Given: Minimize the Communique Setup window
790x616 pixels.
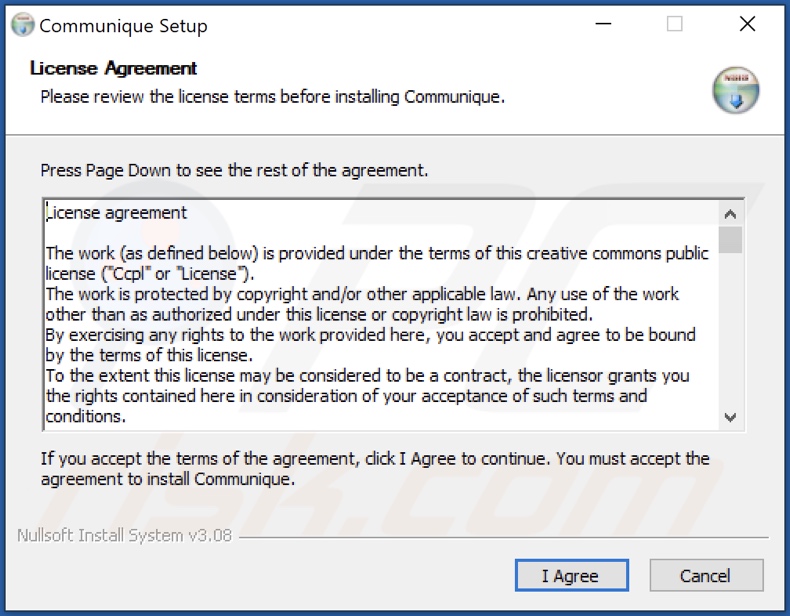Looking at the screenshot, I should pos(602,25).
